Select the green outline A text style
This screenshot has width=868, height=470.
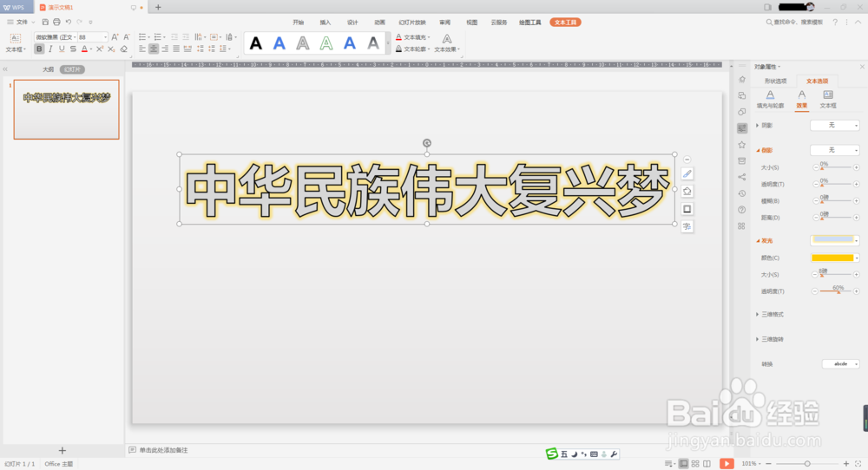326,43
